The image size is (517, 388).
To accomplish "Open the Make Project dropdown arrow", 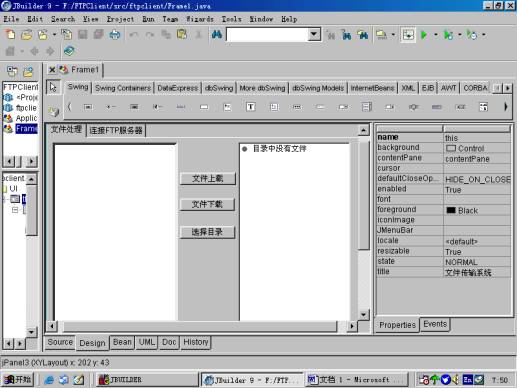I will pos(393,34).
